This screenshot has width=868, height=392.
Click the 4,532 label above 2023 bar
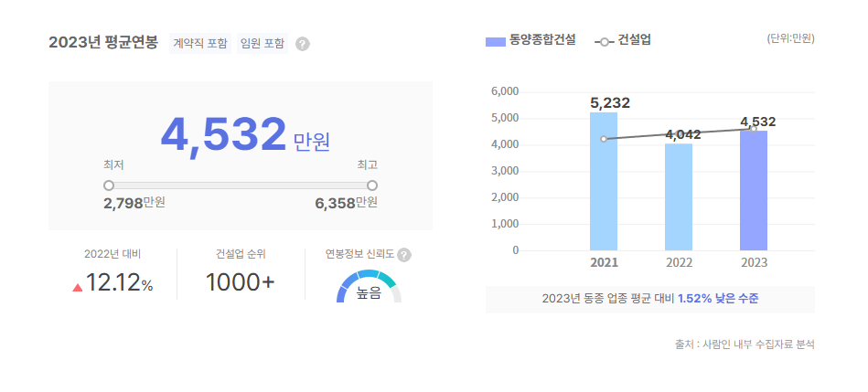758,122
